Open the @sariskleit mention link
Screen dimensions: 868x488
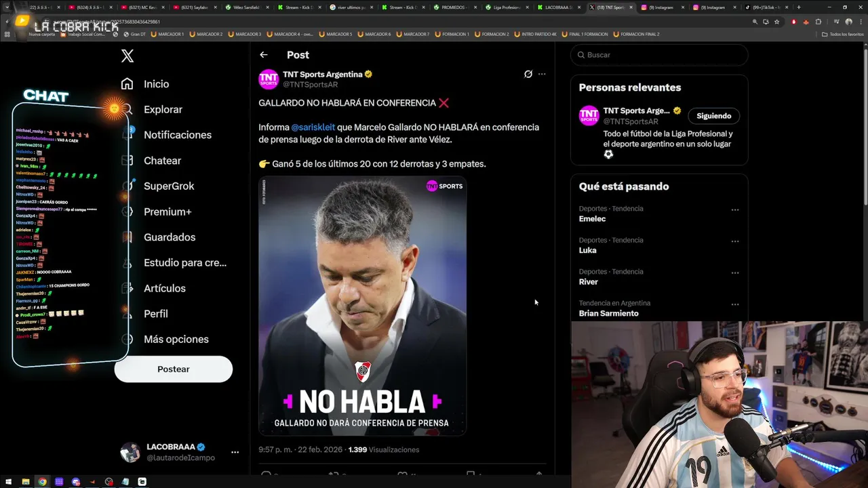(x=313, y=127)
